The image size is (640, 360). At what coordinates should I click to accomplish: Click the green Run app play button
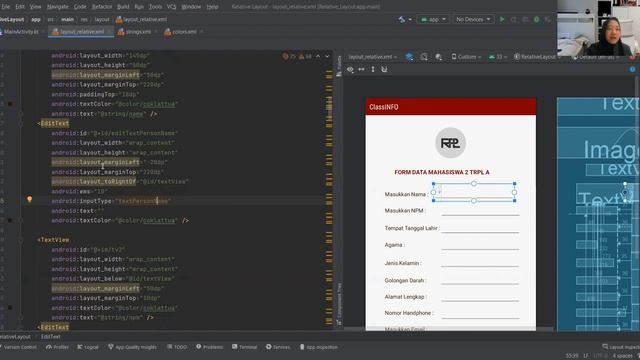[x=502, y=19]
